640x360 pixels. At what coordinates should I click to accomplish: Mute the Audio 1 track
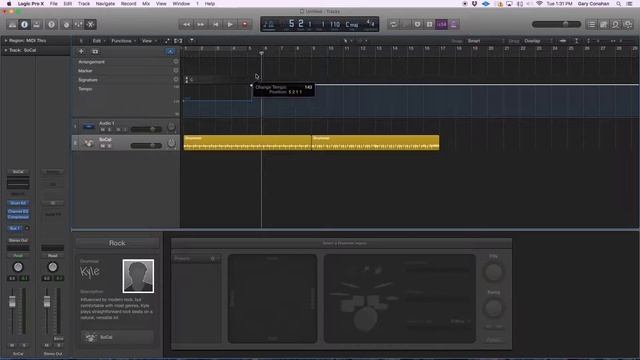tap(102, 129)
